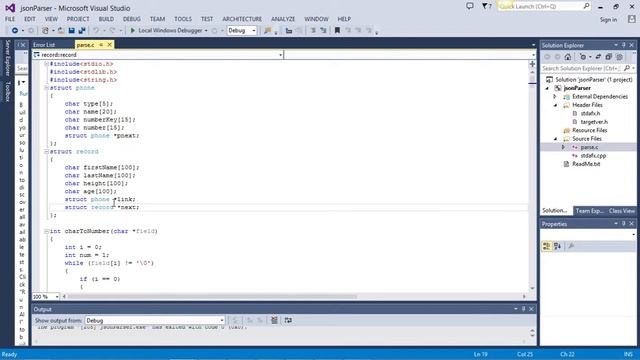Open the FILE menu
Viewport: 640px width, 360px height.
click(x=10, y=19)
